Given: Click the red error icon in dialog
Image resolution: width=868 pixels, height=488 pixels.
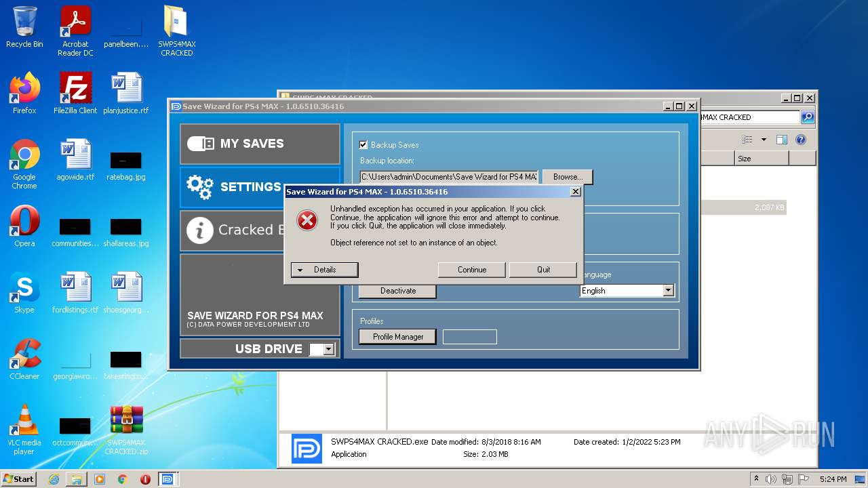Looking at the screenshot, I should 307,220.
